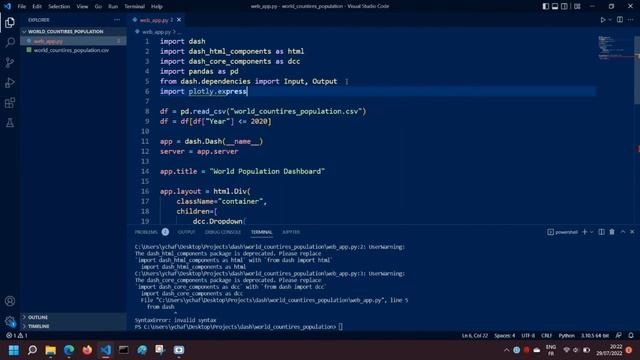Image resolution: width=640 pixels, height=360 pixels.
Task: Close the web_app.py editor tab
Action: (x=179, y=20)
